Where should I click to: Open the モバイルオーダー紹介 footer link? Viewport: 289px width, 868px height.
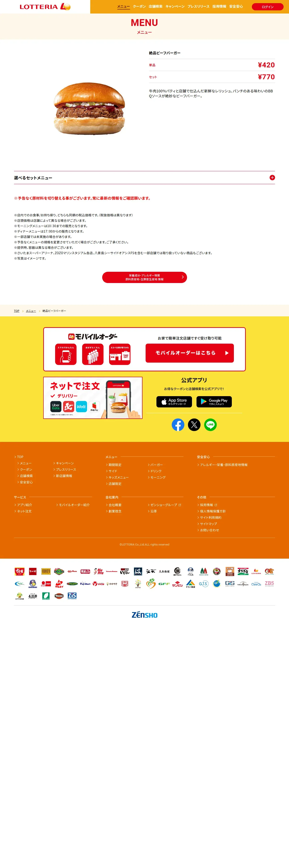74,505
